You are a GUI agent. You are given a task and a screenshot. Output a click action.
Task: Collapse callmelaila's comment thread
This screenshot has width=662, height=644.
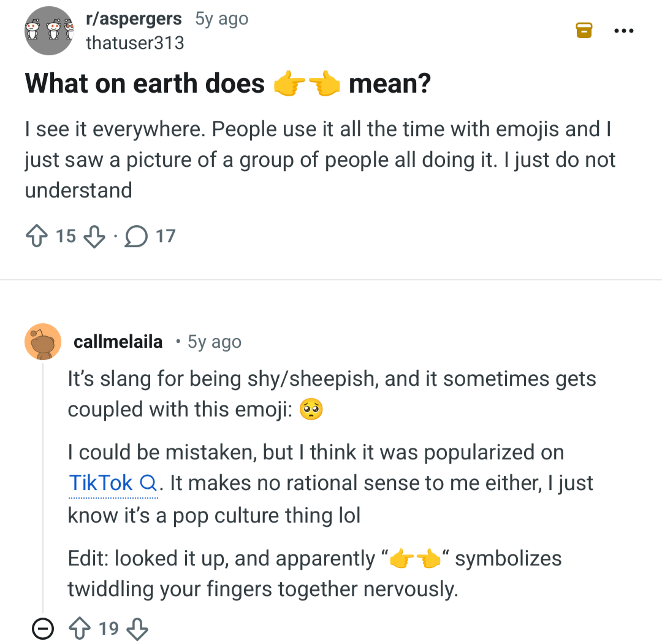tap(42, 629)
